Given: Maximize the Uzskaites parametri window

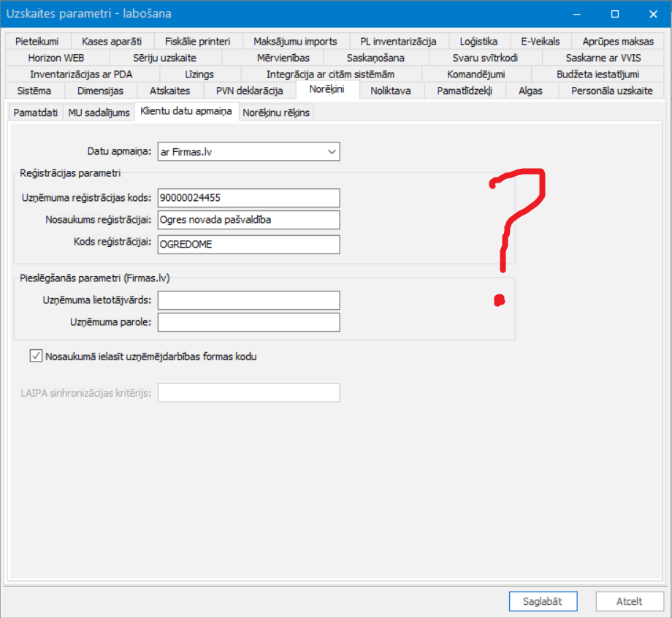Looking at the screenshot, I should click(614, 14).
